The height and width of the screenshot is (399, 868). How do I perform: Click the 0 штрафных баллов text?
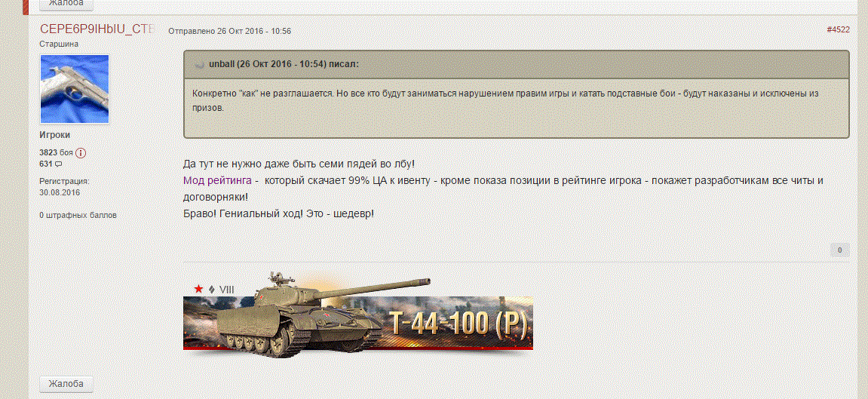[78, 215]
